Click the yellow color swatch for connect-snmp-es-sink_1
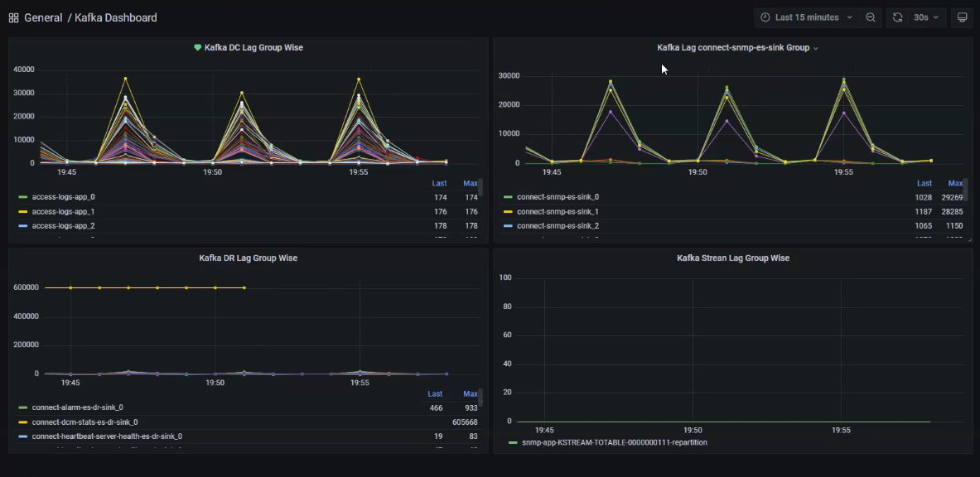This screenshot has width=980, height=477. [x=508, y=212]
